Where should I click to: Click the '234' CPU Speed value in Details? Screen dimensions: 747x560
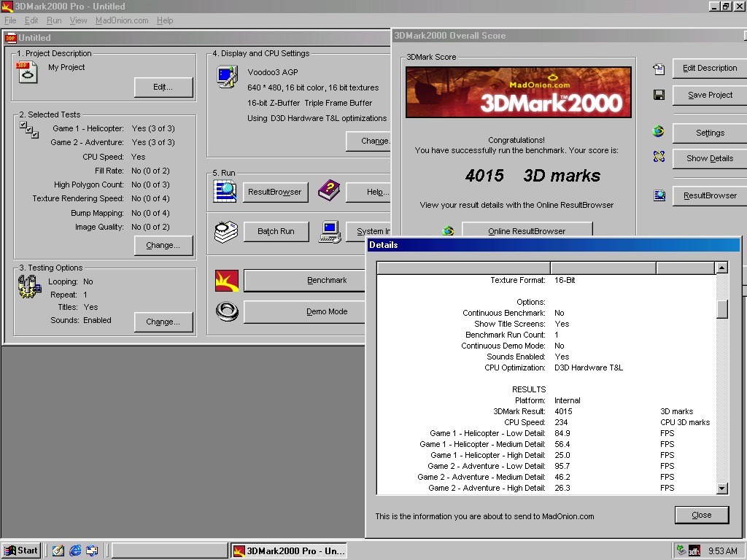pos(561,422)
